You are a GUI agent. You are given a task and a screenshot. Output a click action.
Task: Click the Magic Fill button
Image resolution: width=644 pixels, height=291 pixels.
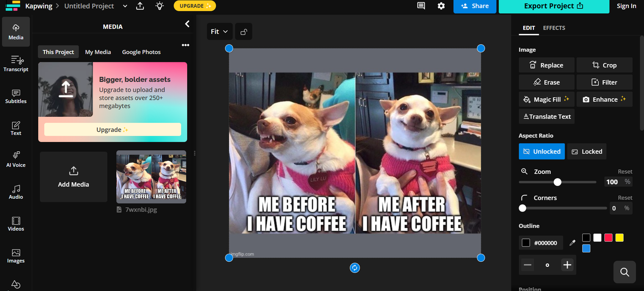(x=546, y=100)
